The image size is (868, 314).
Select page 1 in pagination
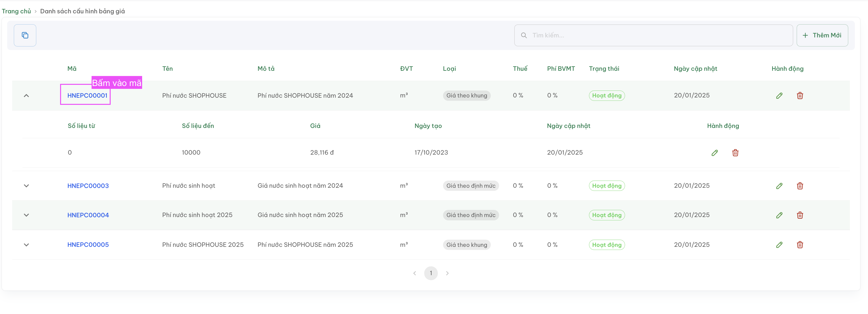[431, 273]
